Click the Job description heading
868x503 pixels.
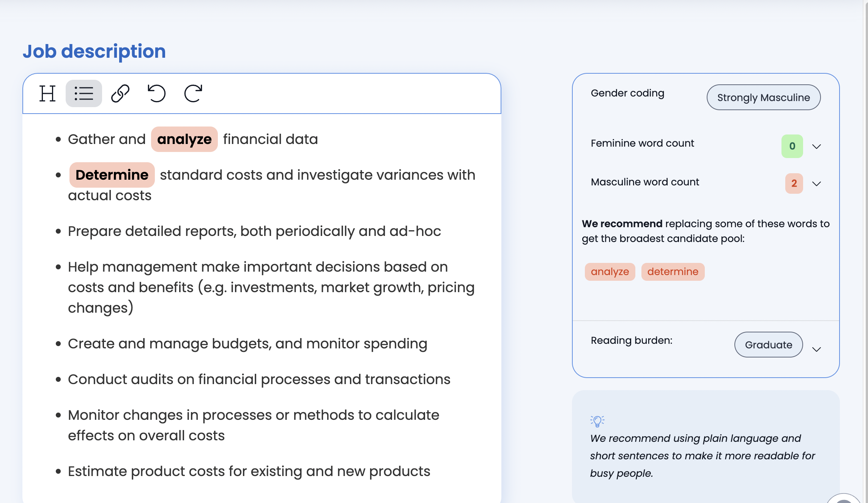pos(94,51)
